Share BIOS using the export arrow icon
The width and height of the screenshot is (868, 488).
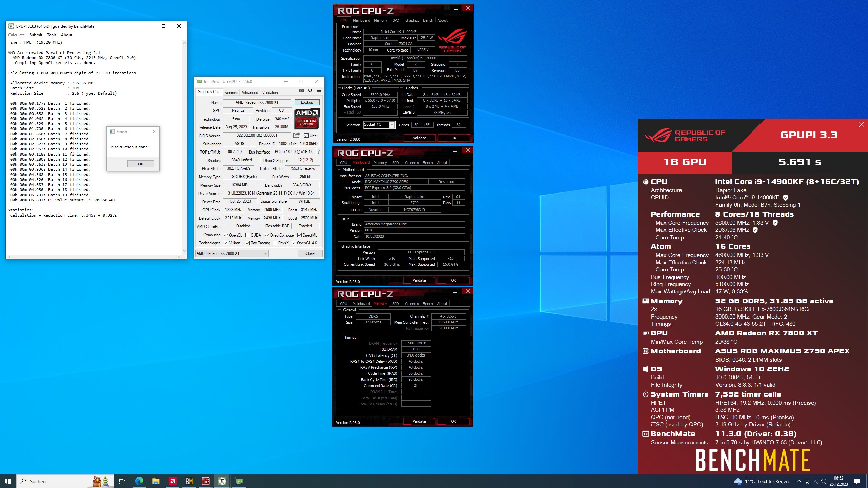click(296, 135)
